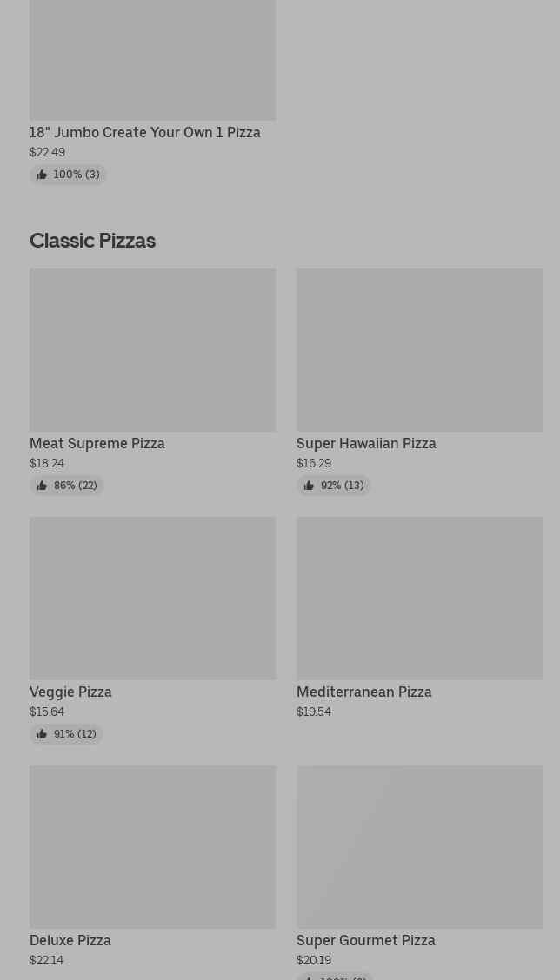This screenshot has width=560, height=980.
Task: Click thumbs-up icon under 18" Jumbo pizza
Action: [42, 175]
